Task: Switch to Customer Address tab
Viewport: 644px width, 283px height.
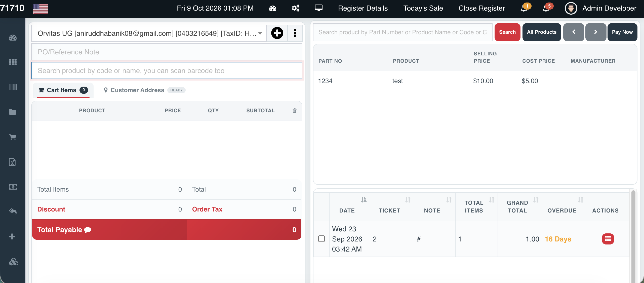Action: point(145,90)
